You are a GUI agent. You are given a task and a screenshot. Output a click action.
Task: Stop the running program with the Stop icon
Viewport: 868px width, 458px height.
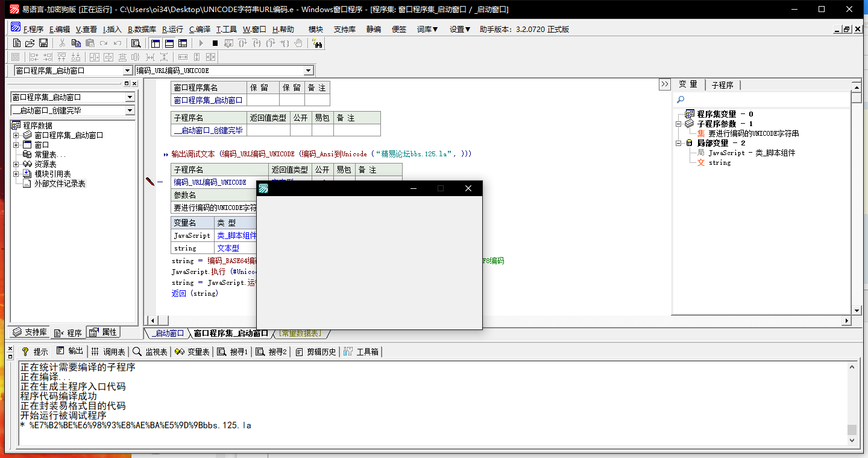click(215, 43)
